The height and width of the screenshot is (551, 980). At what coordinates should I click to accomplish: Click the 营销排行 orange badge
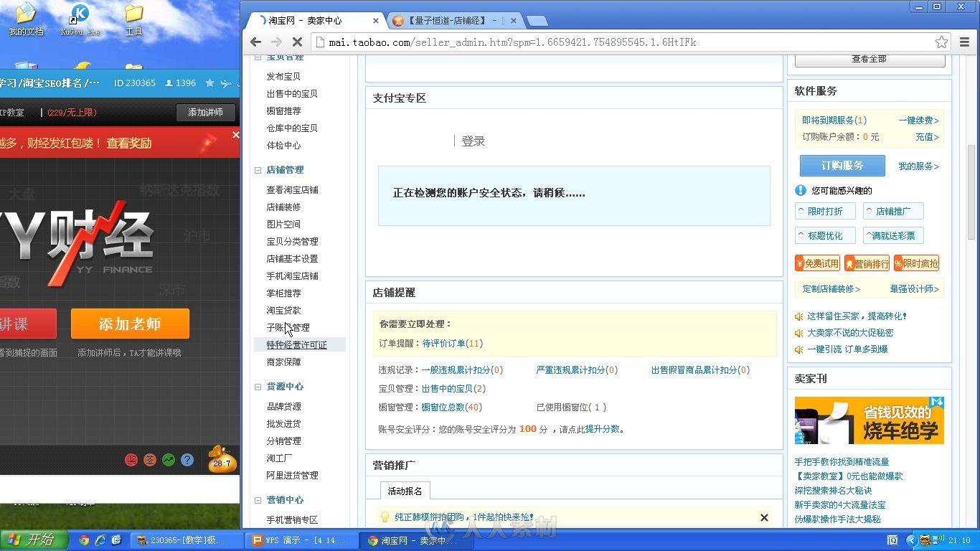pyautogui.click(x=867, y=263)
